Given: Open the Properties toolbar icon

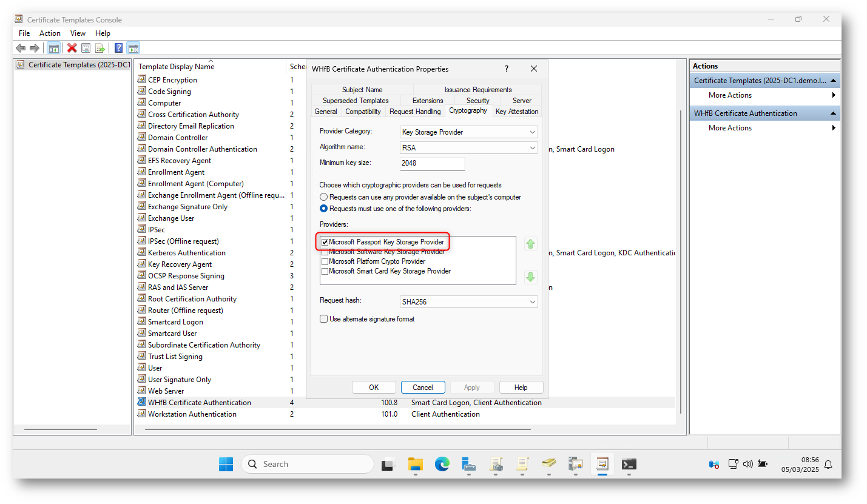Looking at the screenshot, I should [86, 48].
